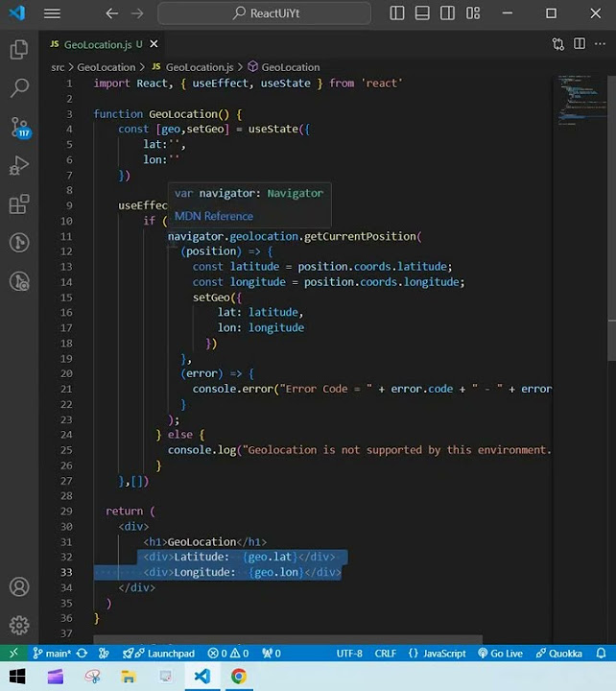Open changes compare icon in editor toolbar
This screenshot has width=616, height=691.
pos(557,44)
